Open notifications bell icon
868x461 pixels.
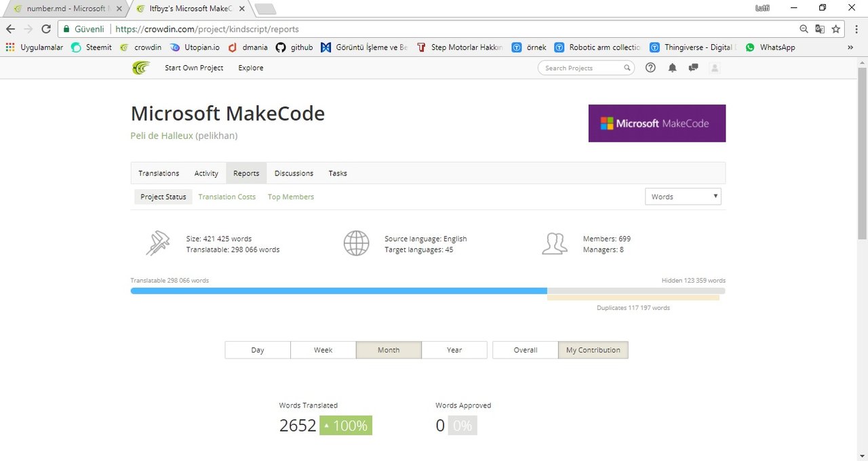[x=672, y=68]
